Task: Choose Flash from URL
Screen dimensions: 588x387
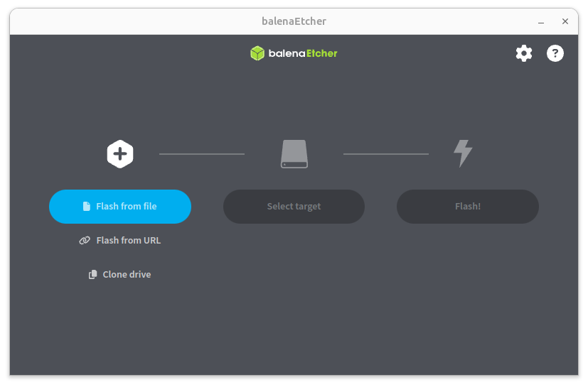Action: [x=120, y=241]
